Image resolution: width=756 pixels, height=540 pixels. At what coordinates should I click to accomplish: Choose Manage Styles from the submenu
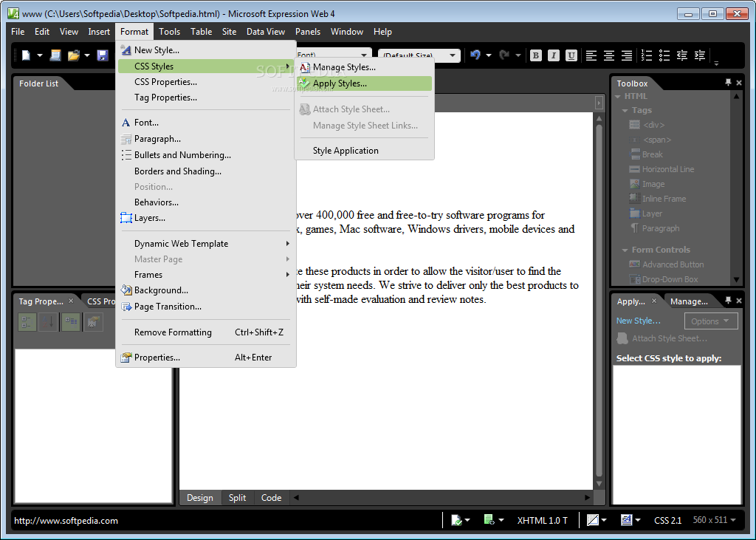[x=364, y=67]
